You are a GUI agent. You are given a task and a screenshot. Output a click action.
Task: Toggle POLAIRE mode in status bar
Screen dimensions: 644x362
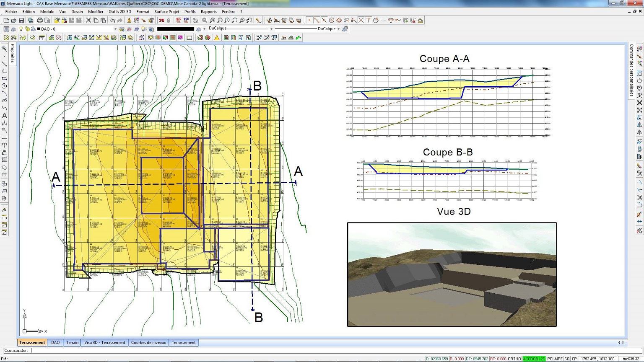(x=555, y=359)
